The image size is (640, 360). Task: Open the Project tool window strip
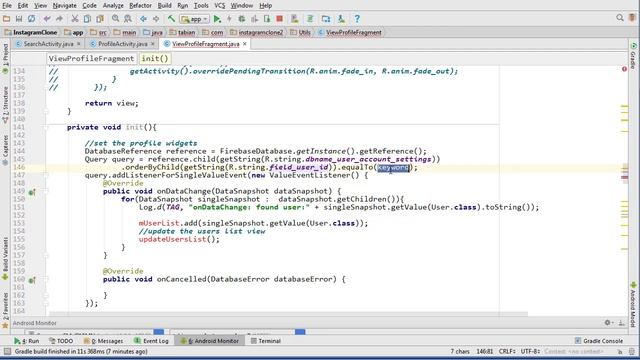[x=5, y=58]
